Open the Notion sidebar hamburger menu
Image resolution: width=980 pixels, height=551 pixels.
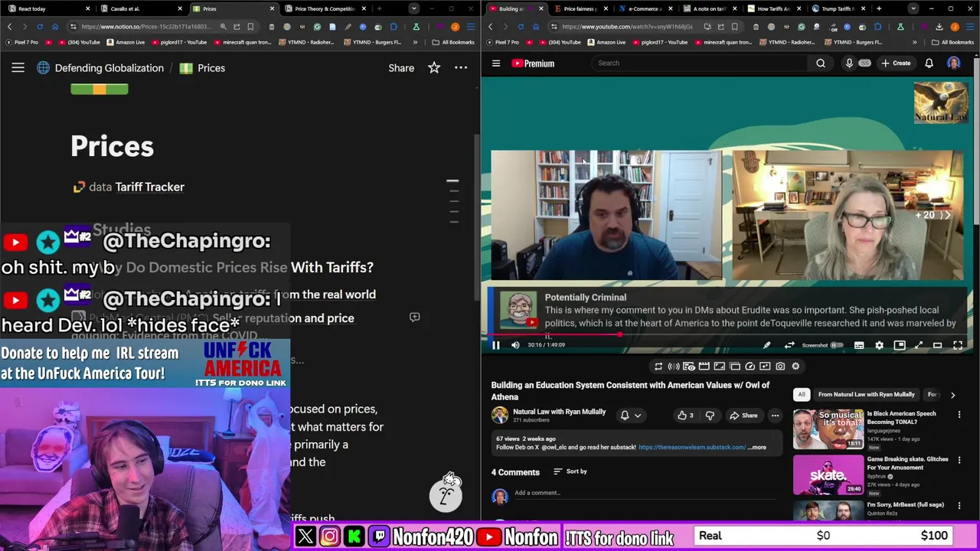(18, 68)
